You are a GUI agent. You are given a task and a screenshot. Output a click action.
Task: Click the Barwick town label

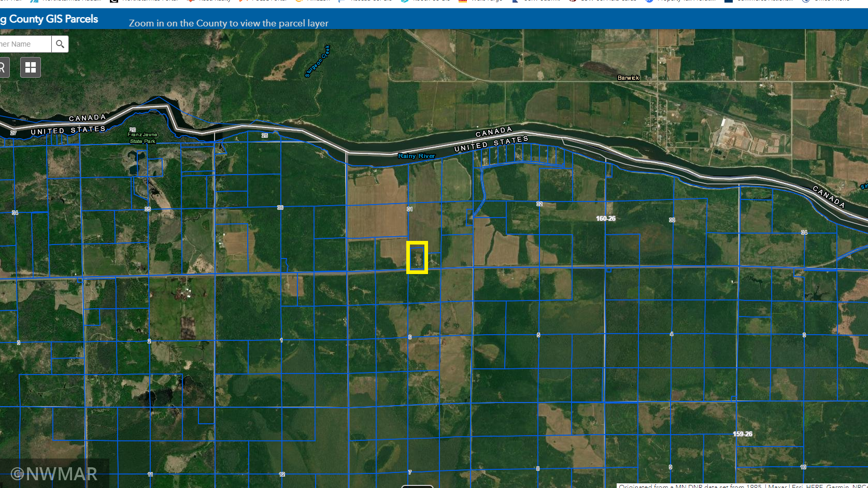(x=628, y=78)
